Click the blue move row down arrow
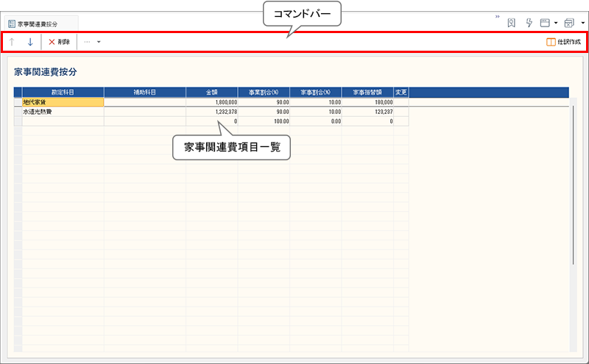The image size is (589, 364). [29, 42]
